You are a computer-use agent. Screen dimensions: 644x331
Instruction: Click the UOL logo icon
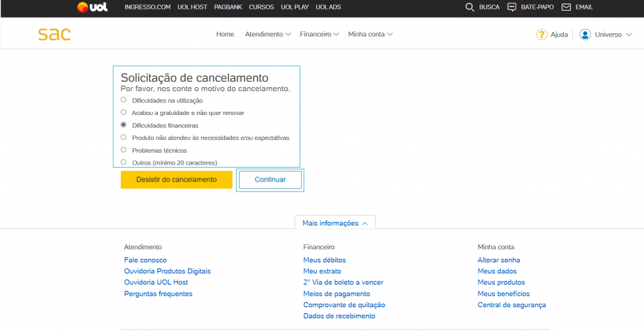pos(92,8)
